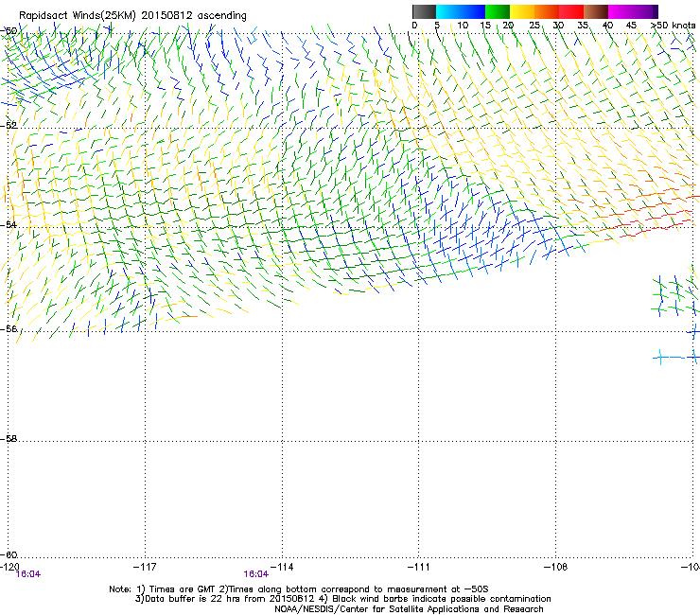
Task: Click the '-52' latitude label
Action: point(9,126)
